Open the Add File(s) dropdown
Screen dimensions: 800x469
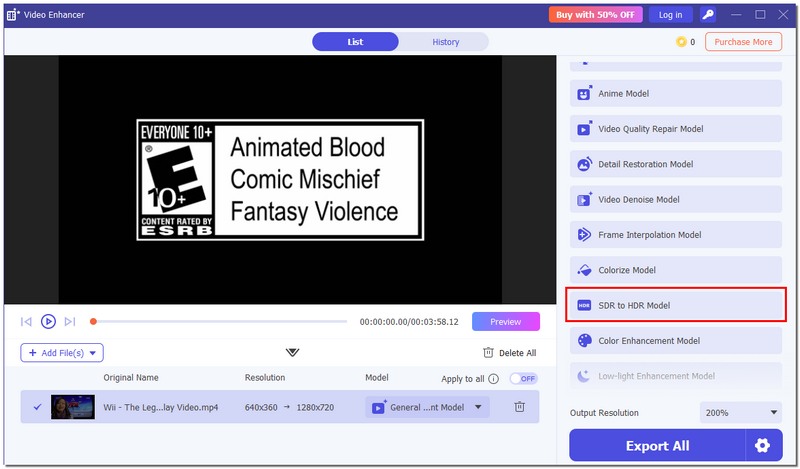coord(62,352)
